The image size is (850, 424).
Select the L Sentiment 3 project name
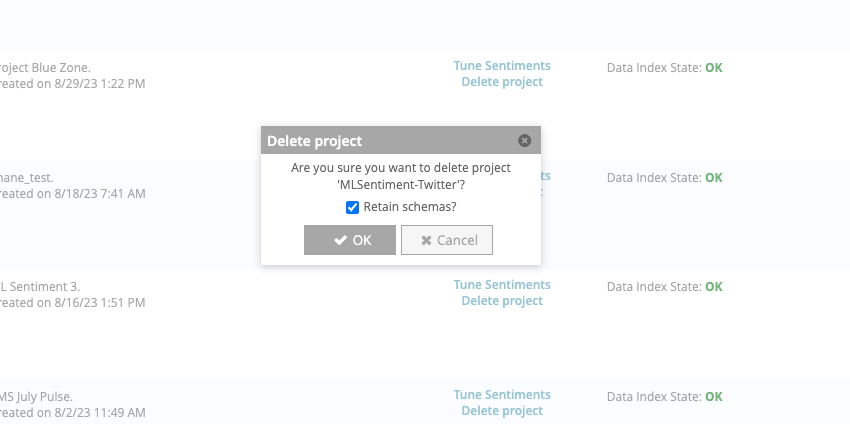pyautogui.click(x=40, y=287)
